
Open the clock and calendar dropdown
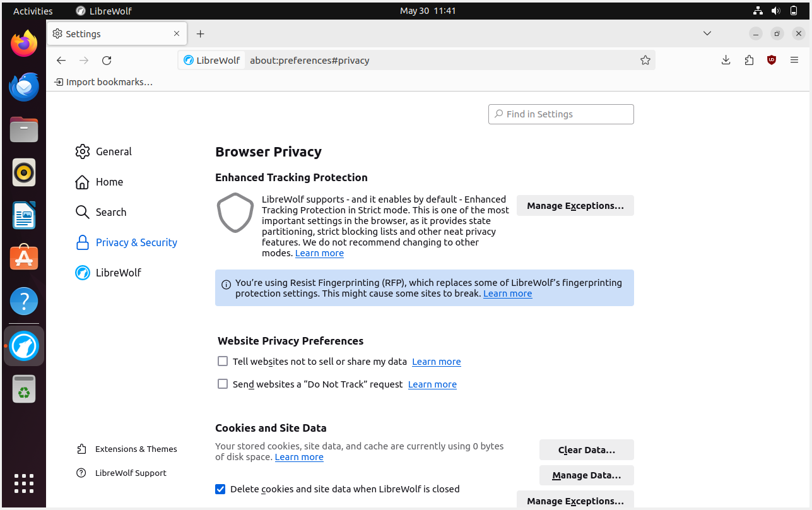(428, 10)
